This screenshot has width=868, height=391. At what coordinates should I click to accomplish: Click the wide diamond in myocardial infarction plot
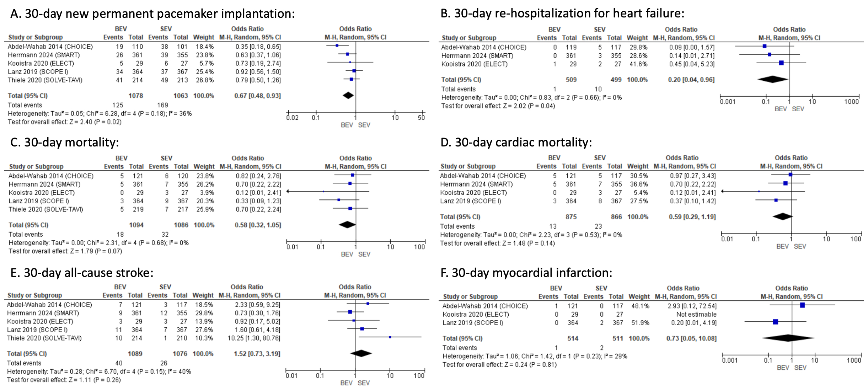pos(788,338)
